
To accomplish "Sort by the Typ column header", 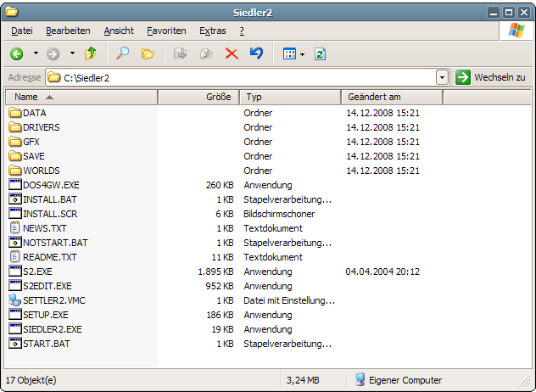I will tap(290, 97).
